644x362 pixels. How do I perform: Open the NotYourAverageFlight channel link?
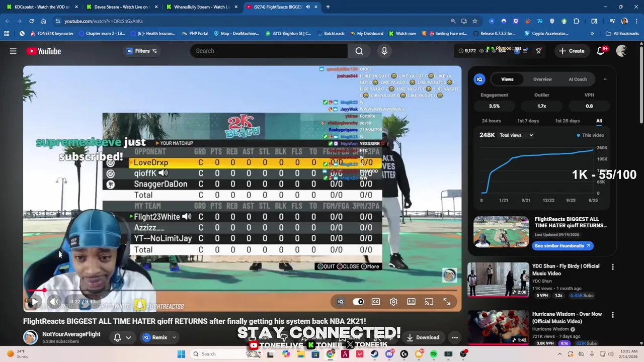(71, 334)
